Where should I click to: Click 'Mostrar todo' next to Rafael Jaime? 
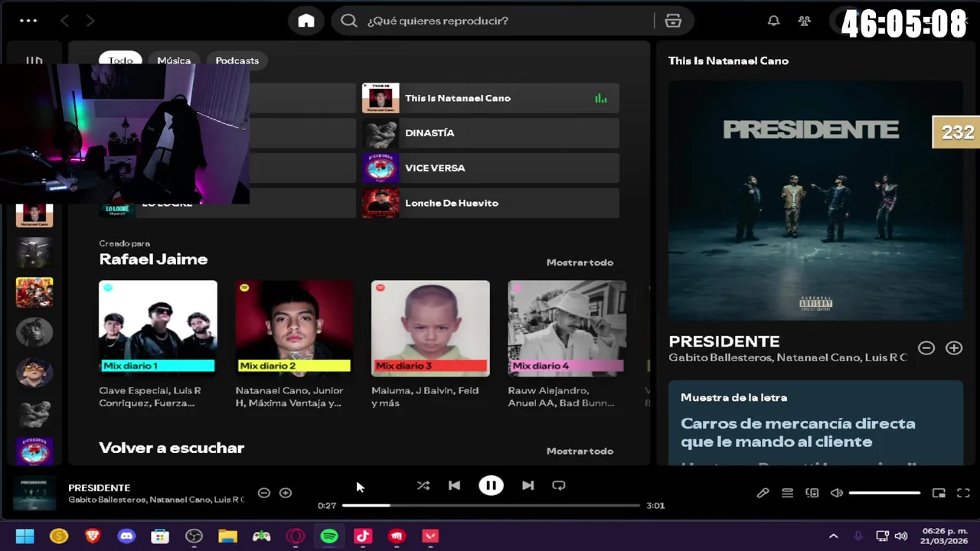pyautogui.click(x=580, y=262)
